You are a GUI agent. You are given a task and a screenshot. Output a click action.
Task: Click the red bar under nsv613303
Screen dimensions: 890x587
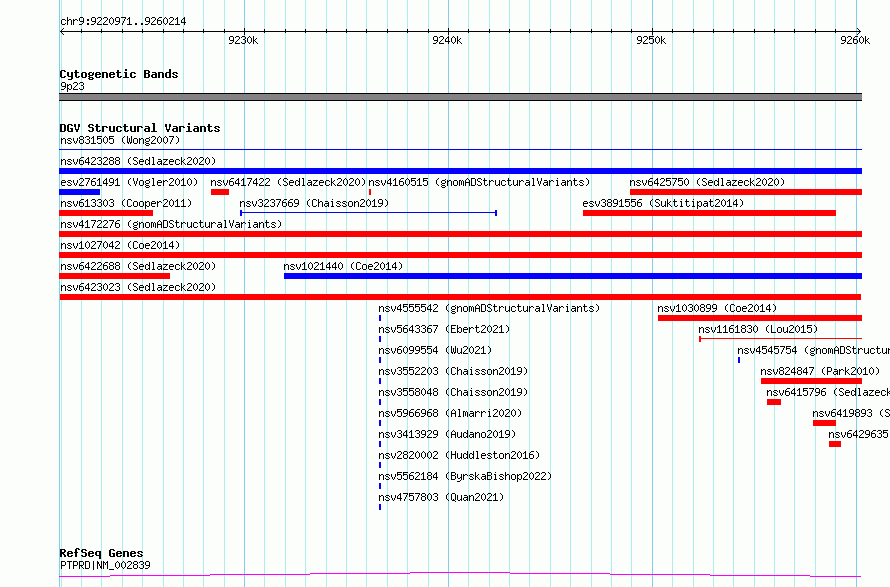(106, 213)
